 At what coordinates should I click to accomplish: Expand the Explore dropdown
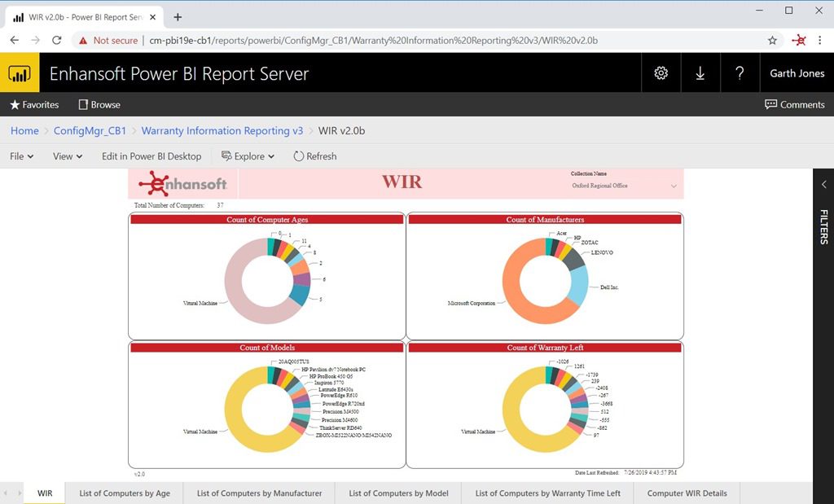coord(248,156)
